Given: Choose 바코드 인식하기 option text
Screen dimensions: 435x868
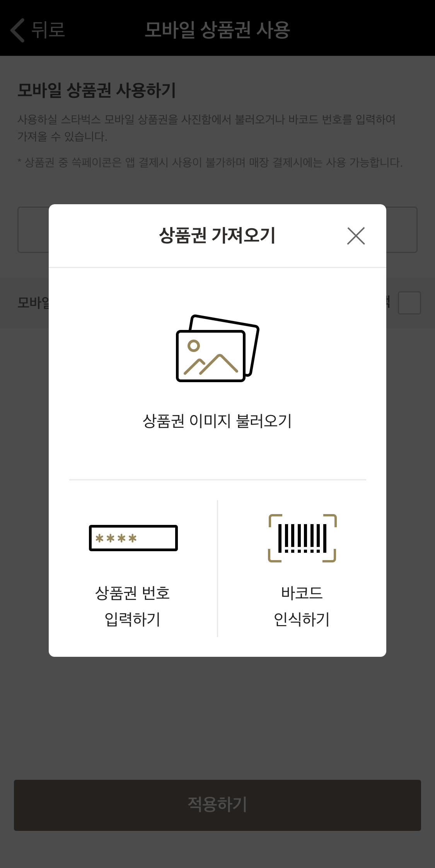Looking at the screenshot, I should pyautogui.click(x=302, y=606).
